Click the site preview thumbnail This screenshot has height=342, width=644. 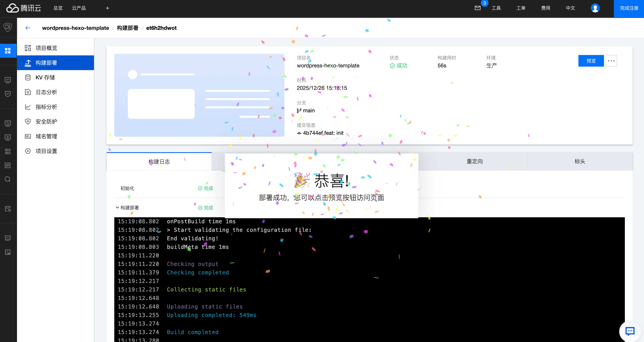click(199, 95)
